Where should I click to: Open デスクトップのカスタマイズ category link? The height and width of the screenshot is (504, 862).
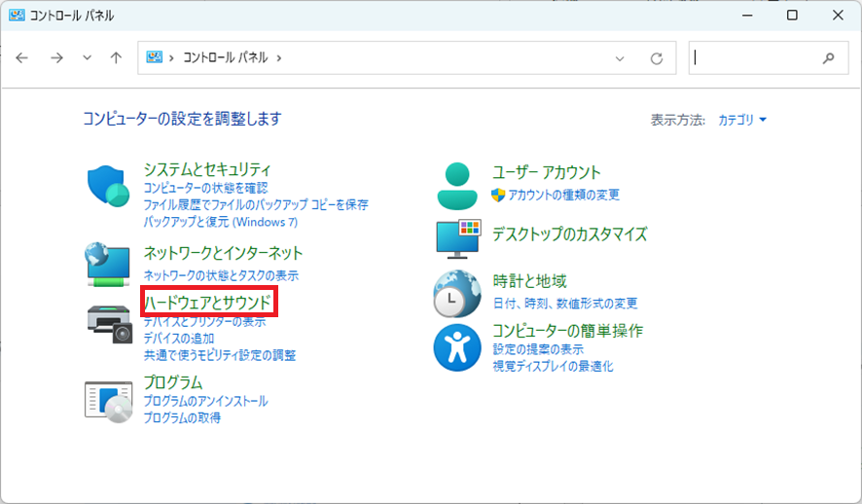(569, 234)
